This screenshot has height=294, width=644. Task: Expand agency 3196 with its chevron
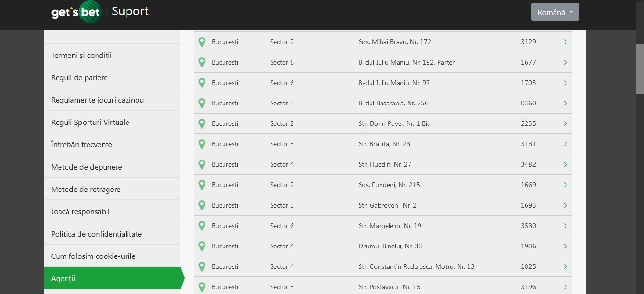coord(566,287)
